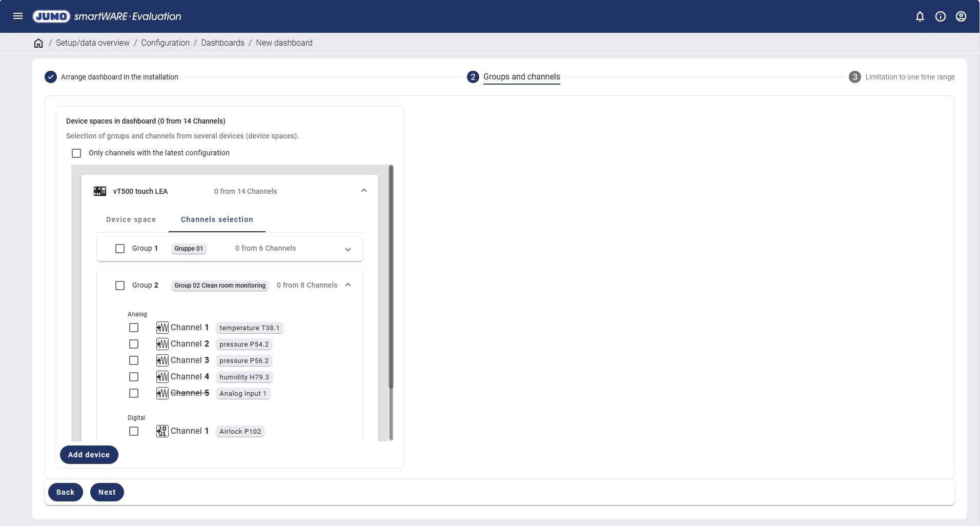Select the pressure P54.2 channel checkbox
The width and height of the screenshot is (980, 526).
[134, 344]
